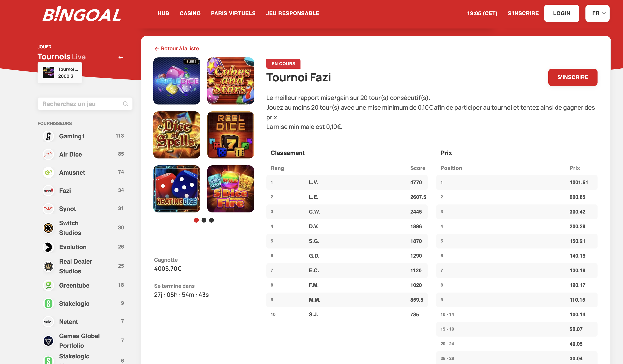Open the PARIS VIRTUELS menu item
The width and height of the screenshot is (623, 364).
point(233,13)
